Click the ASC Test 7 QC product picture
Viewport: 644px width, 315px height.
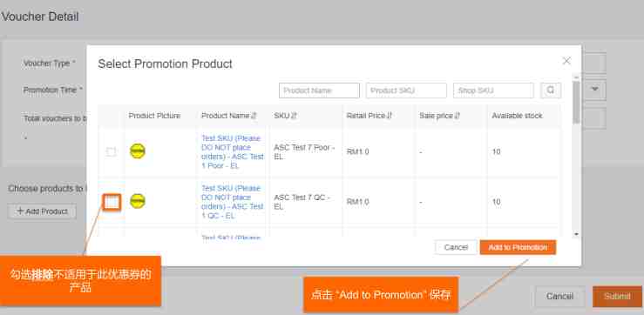coord(138,201)
